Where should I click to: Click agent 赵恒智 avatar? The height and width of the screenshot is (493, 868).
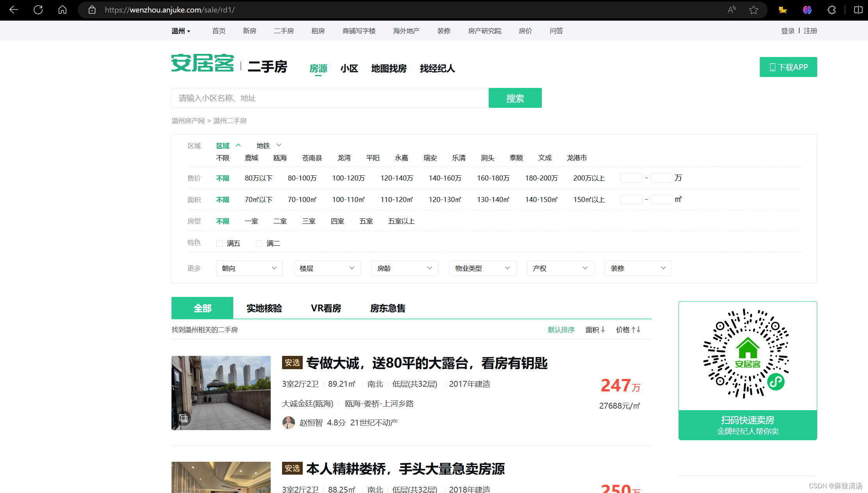(288, 423)
